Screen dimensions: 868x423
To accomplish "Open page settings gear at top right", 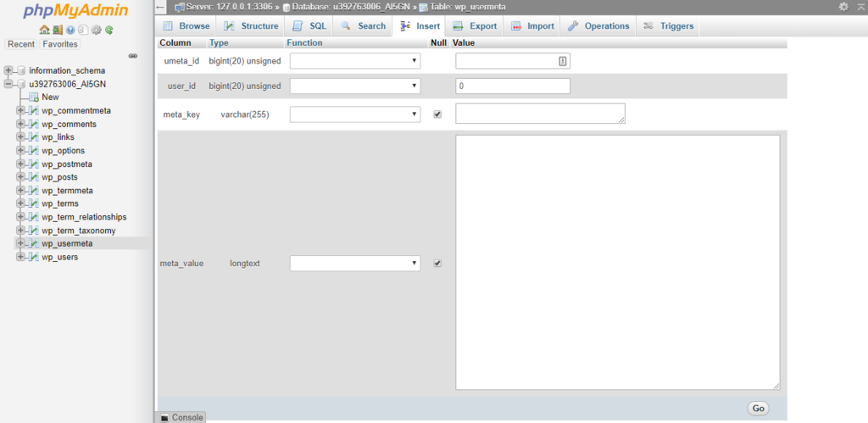I will click(843, 7).
